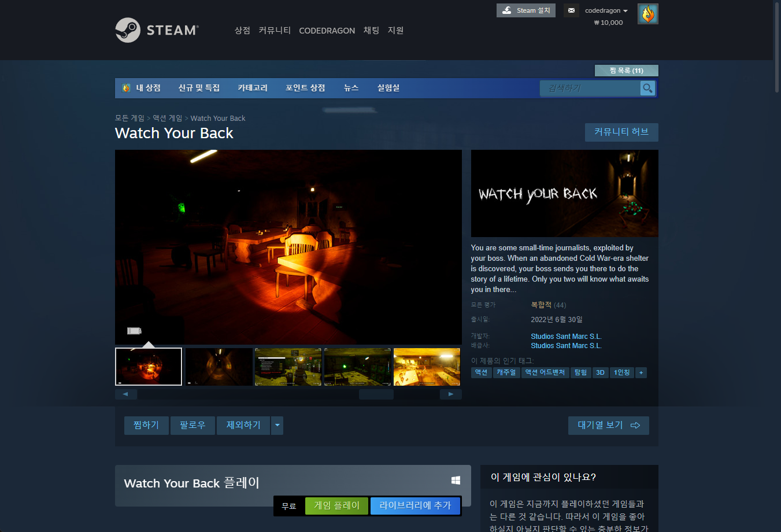Click screenshot strip scrollbar handle

tap(376, 394)
